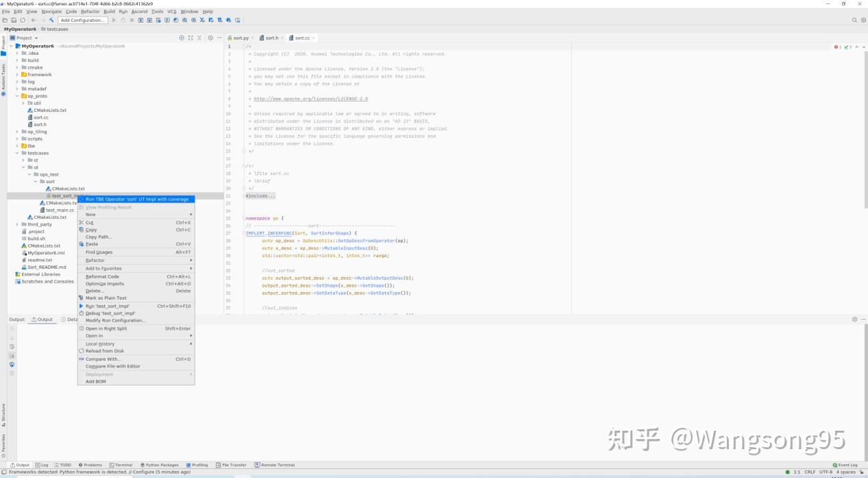Screen dimensions: 868x478
Task: Click the locate target icon in Project panel
Action: point(182,38)
